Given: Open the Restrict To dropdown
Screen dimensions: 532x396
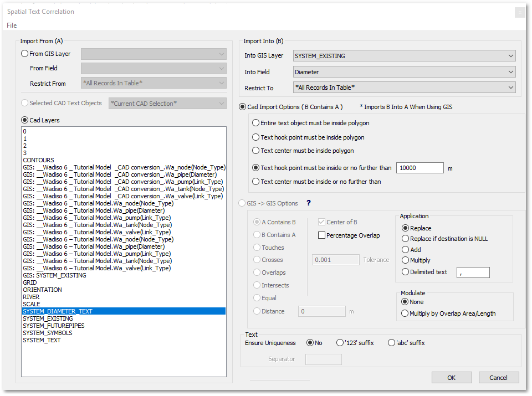Looking at the screenshot, I should pos(404,88).
